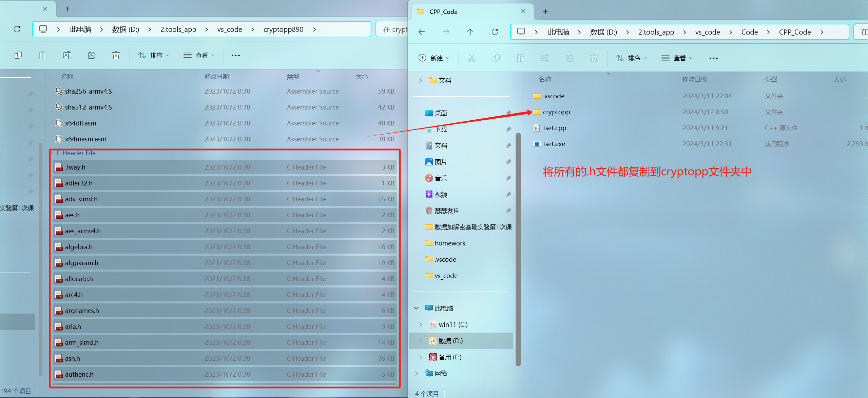Open a new tab in CPP_Code window
The image size is (868, 398).
(x=545, y=12)
